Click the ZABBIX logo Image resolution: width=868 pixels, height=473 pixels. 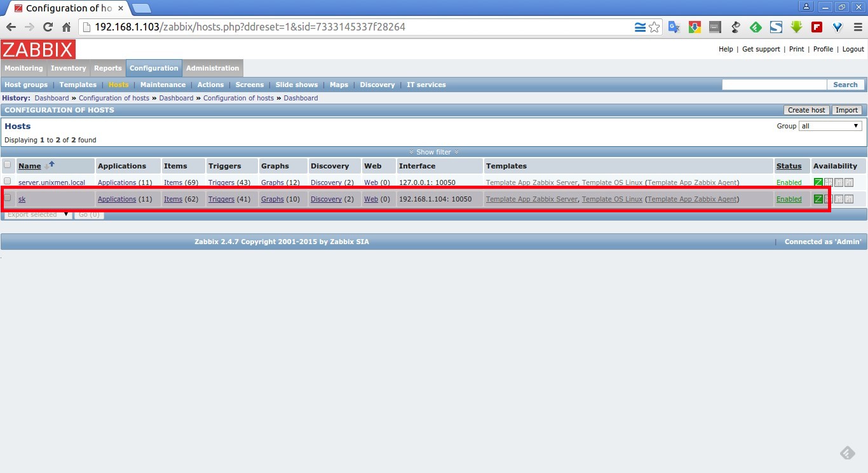coord(38,49)
